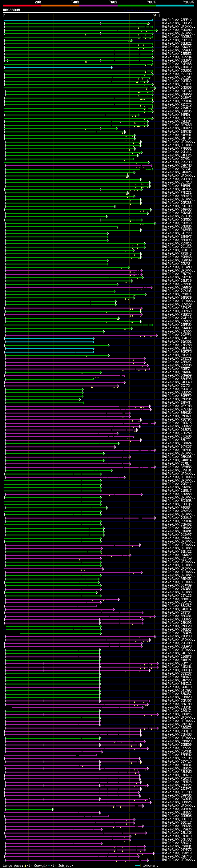Click the purple ~60% identity legend segment
197x868 pixels.
tap(99, 6)
